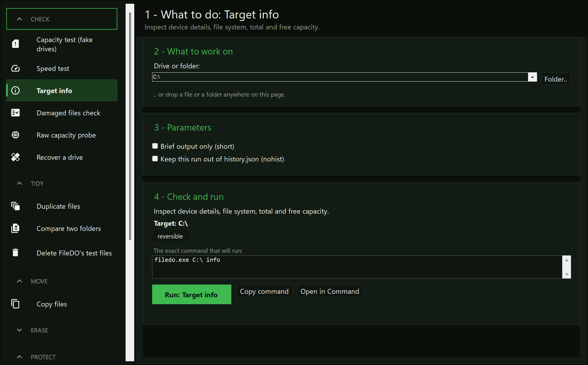588x365 pixels.
Task: Click the Raw capacity probe chip icon
Action: [x=16, y=135]
